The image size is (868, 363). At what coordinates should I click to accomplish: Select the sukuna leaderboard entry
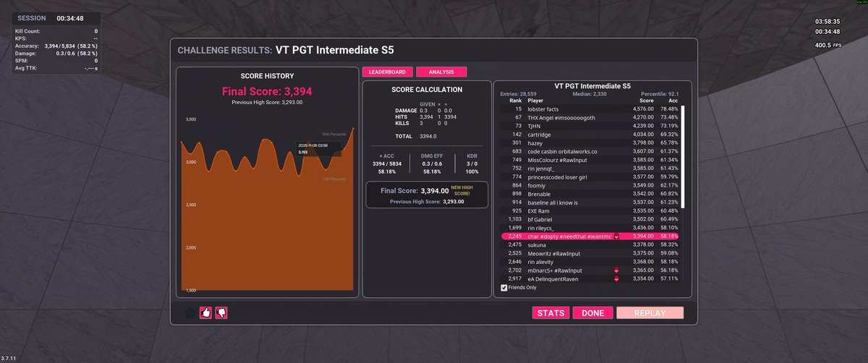[x=590, y=245]
